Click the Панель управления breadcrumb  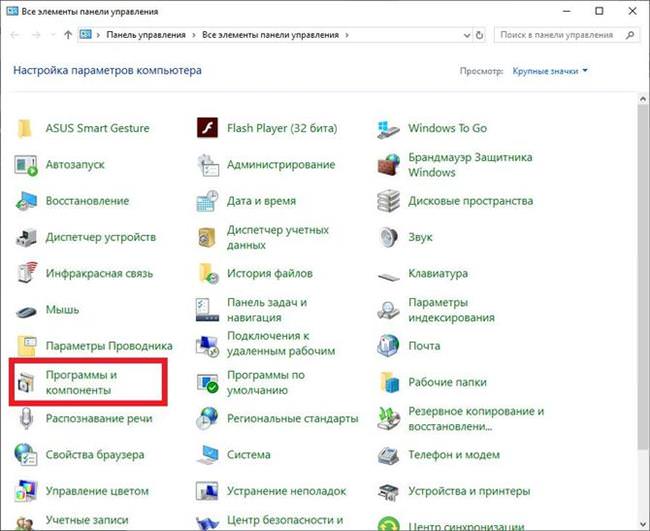(x=146, y=35)
